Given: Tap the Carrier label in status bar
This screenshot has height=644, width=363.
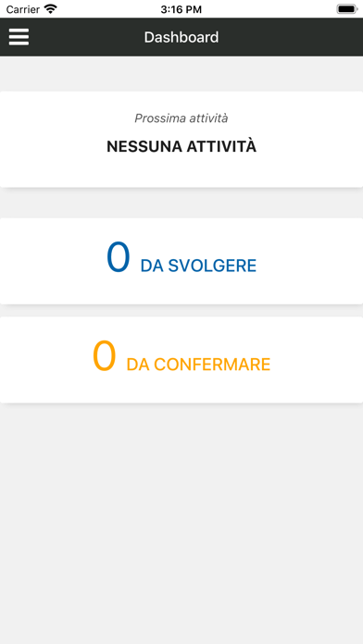Looking at the screenshot, I should (x=23, y=9).
